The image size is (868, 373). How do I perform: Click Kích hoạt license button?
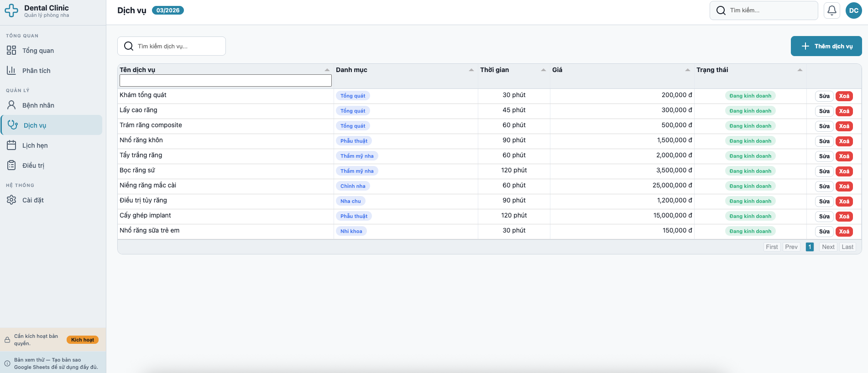coord(83,340)
